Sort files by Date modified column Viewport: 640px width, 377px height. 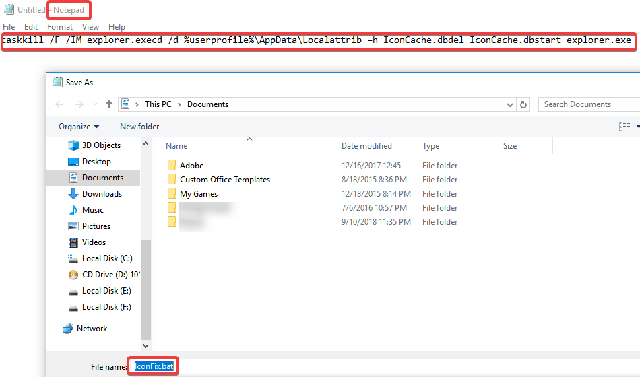pyautogui.click(x=367, y=146)
